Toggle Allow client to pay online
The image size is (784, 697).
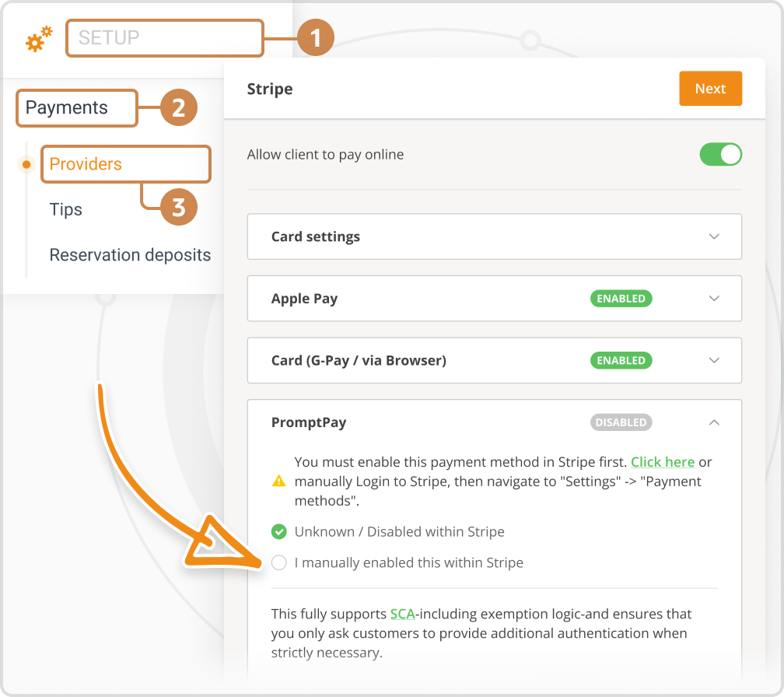(720, 154)
